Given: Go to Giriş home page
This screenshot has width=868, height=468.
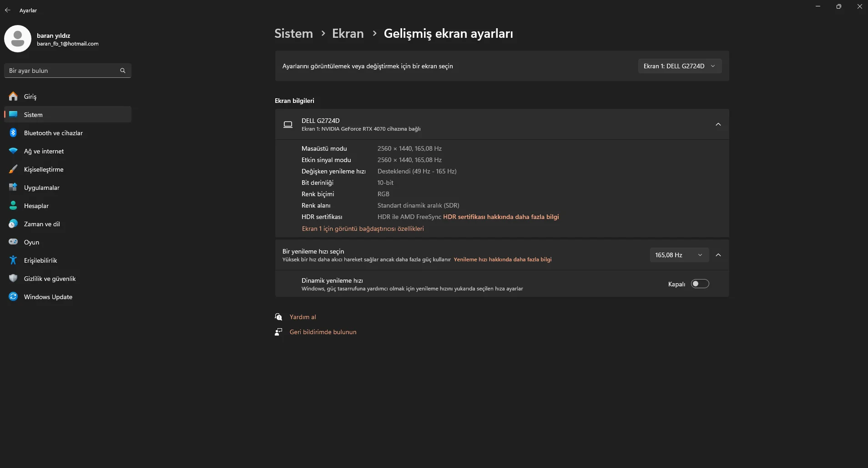Looking at the screenshot, I should [68, 96].
